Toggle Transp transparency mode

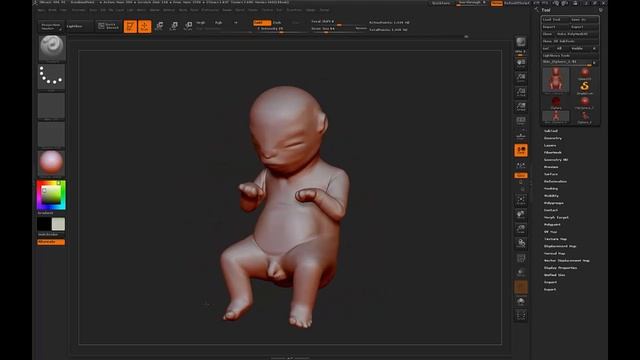point(521,272)
